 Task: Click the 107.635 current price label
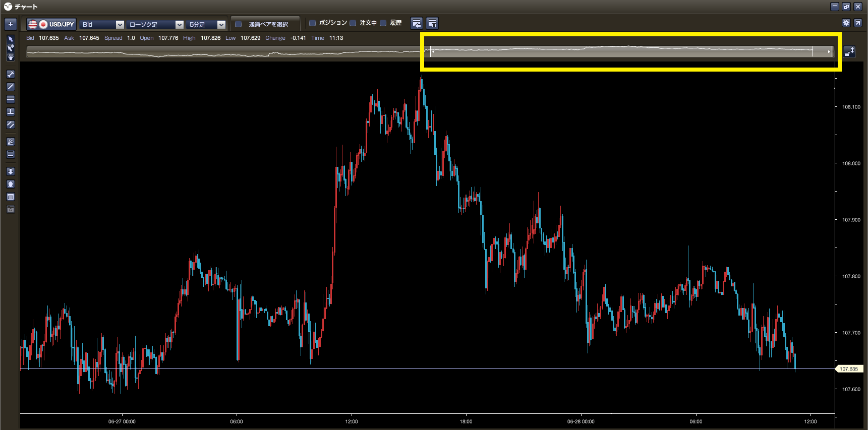pos(849,369)
